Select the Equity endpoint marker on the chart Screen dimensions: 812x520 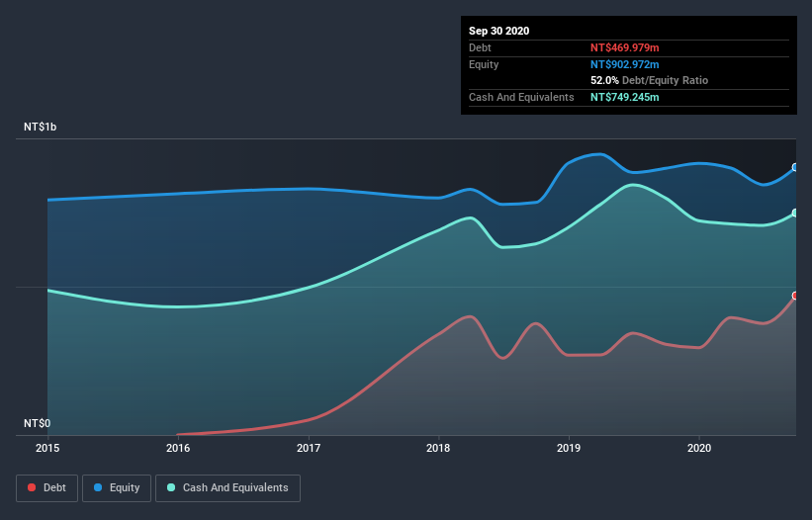795,167
